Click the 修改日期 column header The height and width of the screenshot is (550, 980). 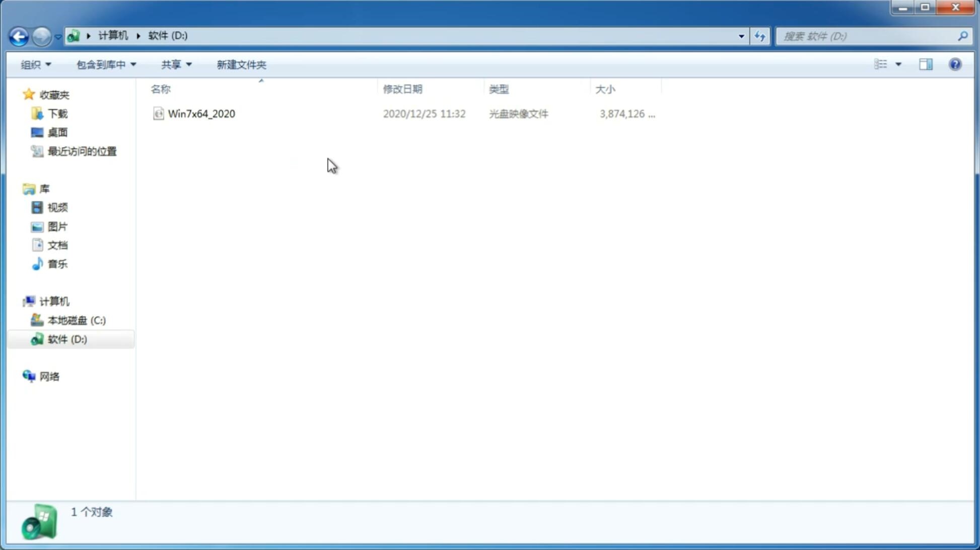402,88
